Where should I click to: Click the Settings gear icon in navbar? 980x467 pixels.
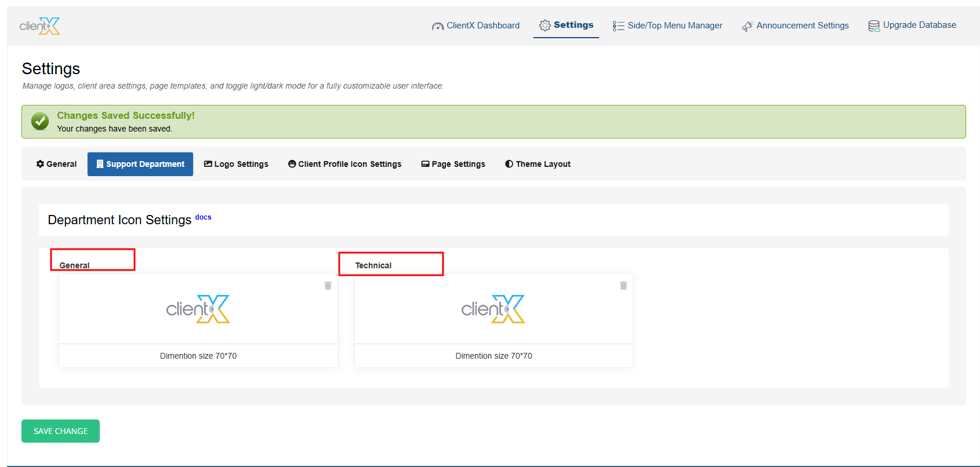coord(545,25)
